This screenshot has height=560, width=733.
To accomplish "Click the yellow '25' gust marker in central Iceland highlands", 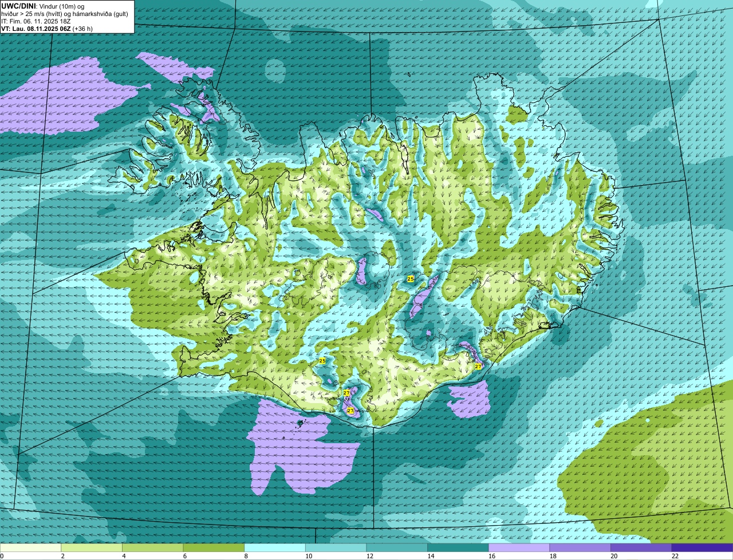I will coord(411,279).
